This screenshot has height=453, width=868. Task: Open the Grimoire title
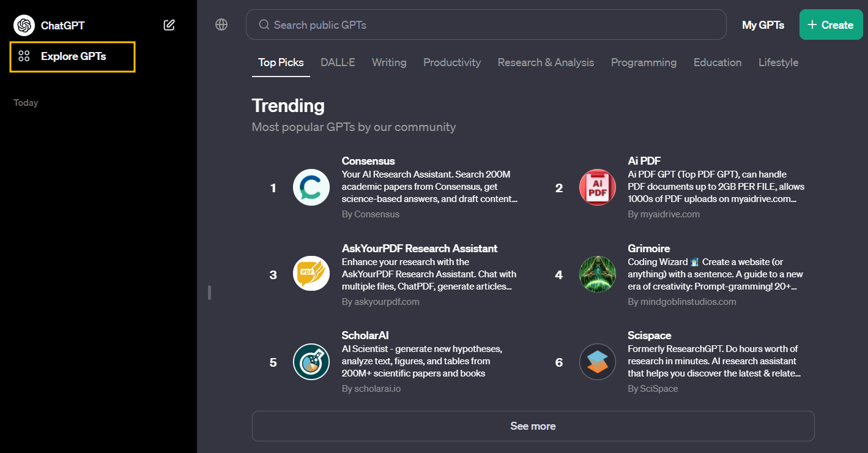[x=649, y=249]
